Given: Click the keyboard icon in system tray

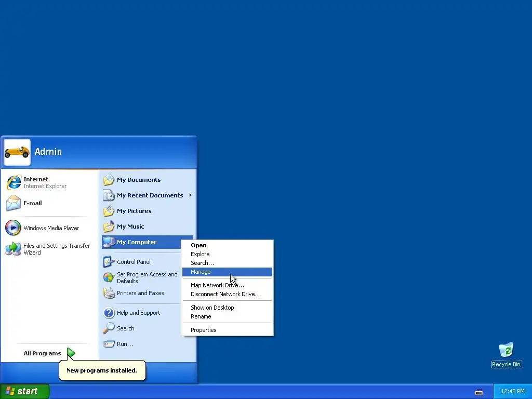Looking at the screenshot, I should coord(478,392).
